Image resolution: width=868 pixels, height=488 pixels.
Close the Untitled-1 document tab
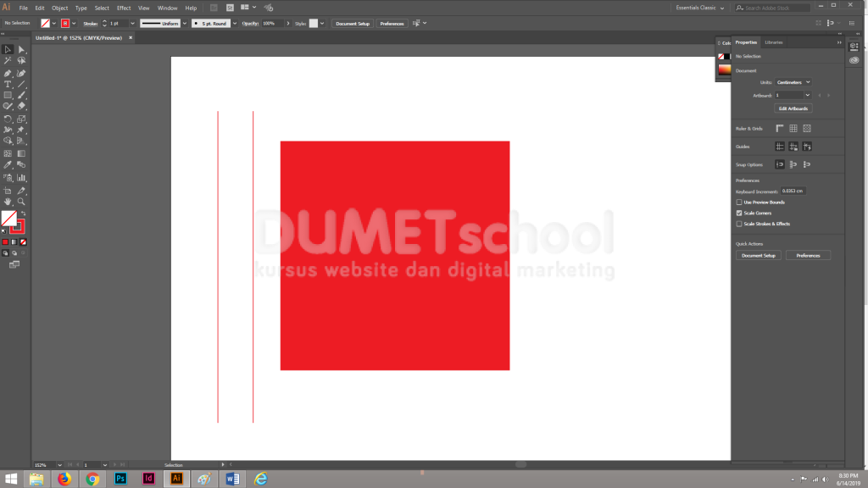point(131,37)
